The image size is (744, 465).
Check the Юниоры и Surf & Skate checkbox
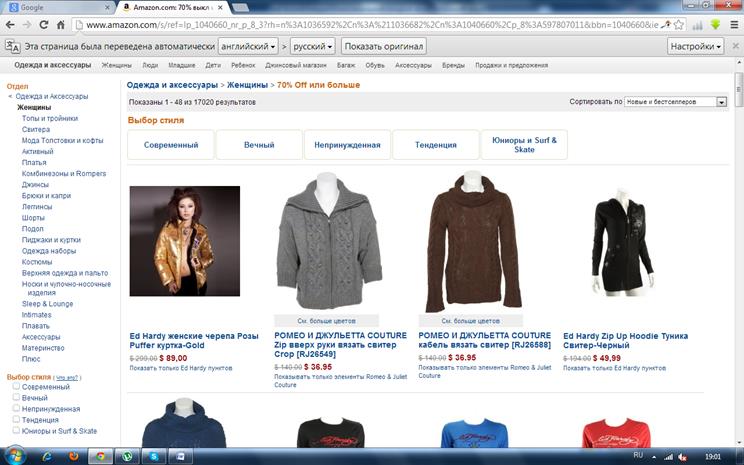[x=16, y=430]
